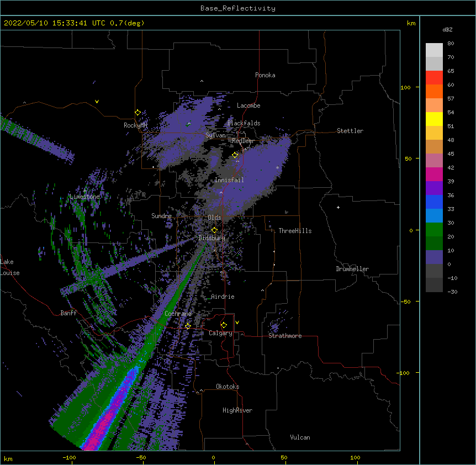Click the Didsbury town label
The width and height of the screenshot is (476, 465).
(x=211, y=238)
